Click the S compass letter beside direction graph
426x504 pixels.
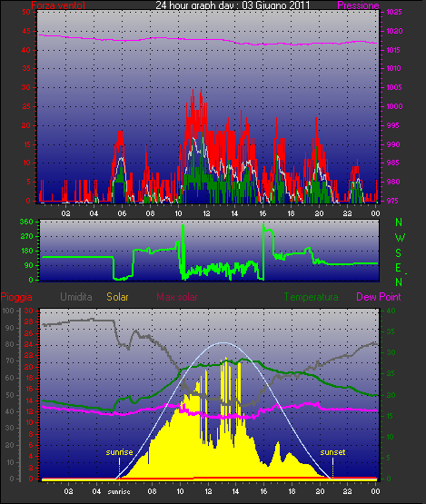(x=399, y=253)
